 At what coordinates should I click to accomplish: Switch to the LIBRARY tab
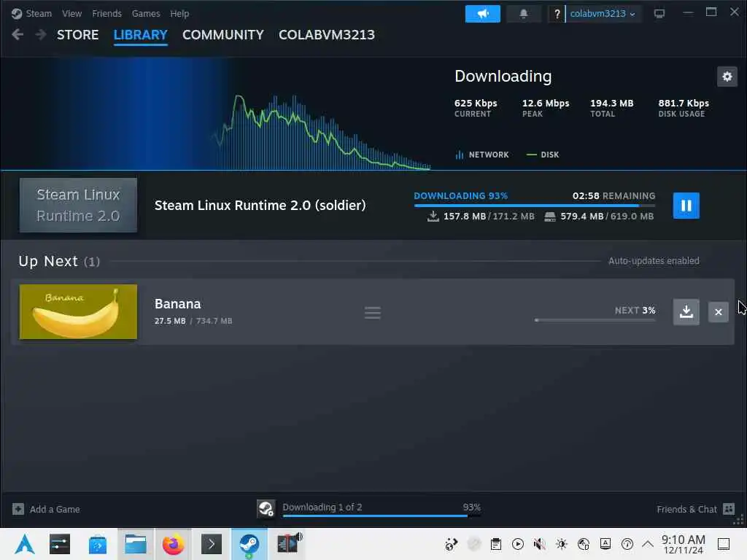click(141, 35)
